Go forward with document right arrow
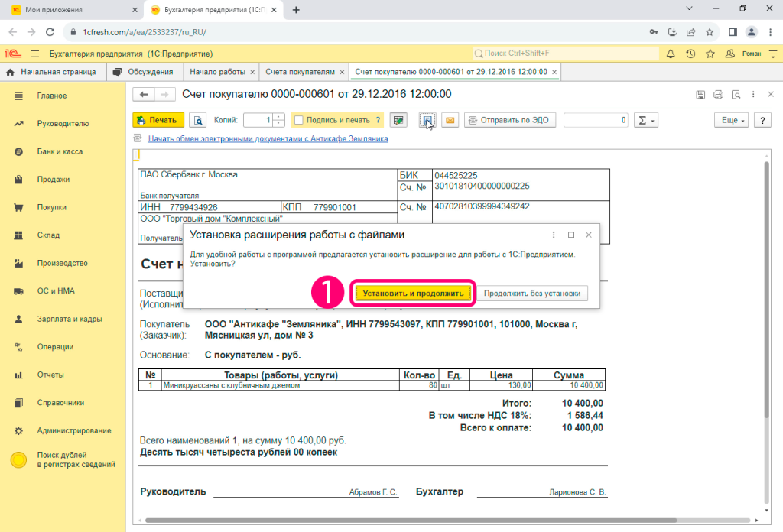The width and height of the screenshot is (783, 532). coord(165,94)
